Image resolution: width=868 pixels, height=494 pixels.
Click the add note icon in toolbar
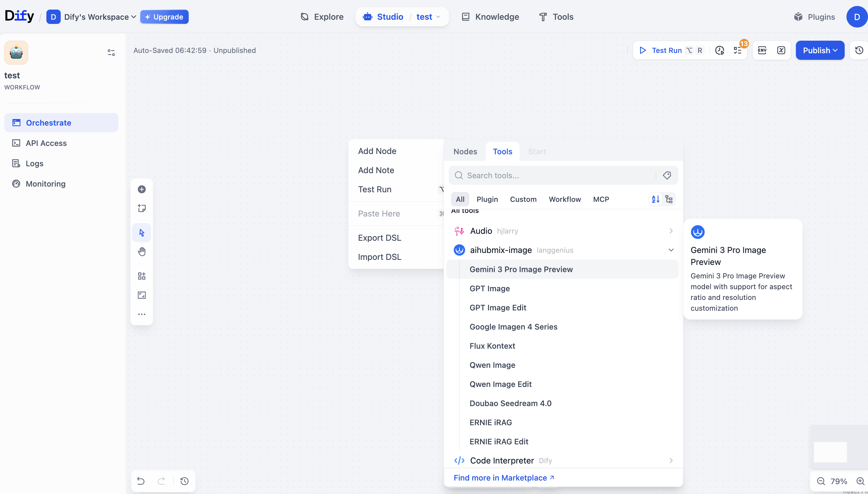pos(142,208)
